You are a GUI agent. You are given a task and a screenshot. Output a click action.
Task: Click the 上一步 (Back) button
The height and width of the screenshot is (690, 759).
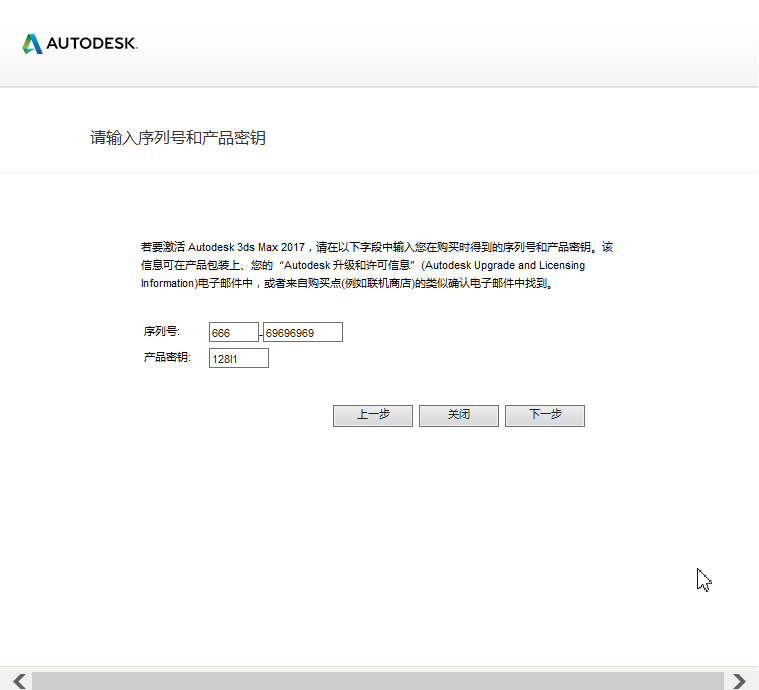coord(373,415)
